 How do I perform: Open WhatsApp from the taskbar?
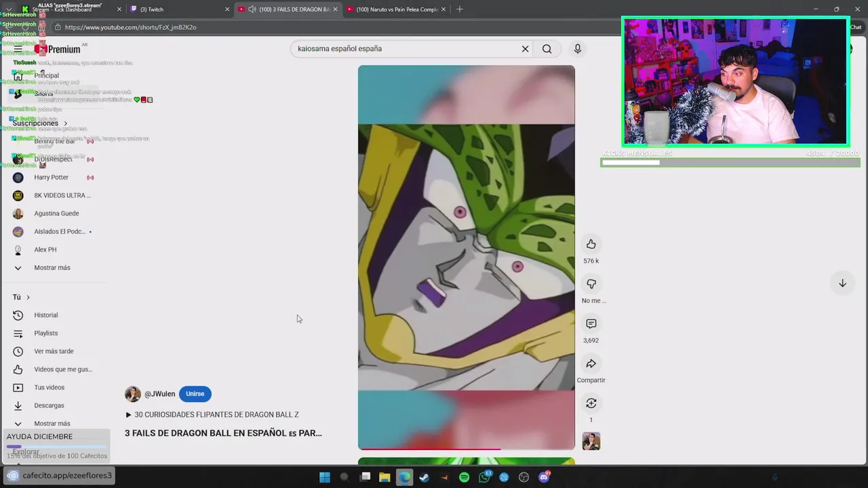[x=484, y=477]
